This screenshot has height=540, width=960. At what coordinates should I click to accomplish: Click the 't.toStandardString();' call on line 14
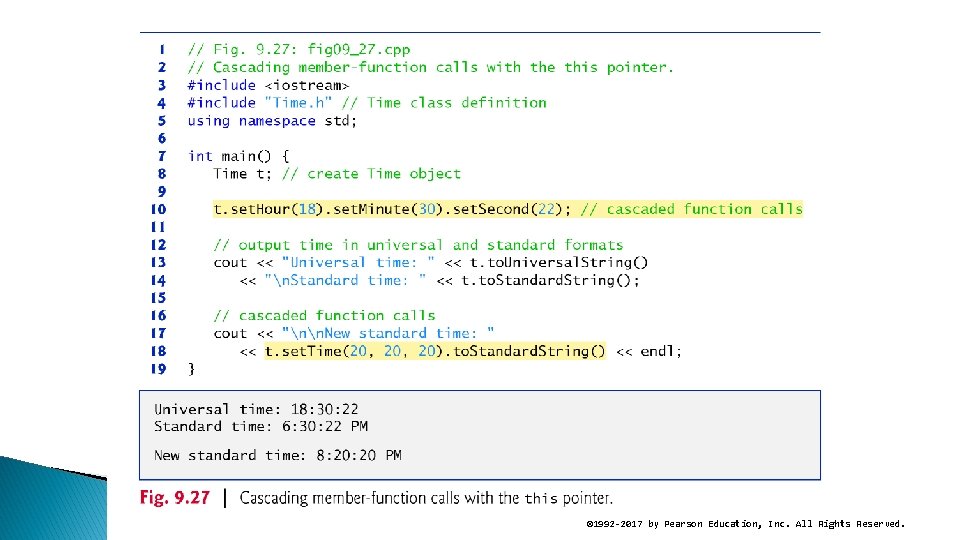tap(550, 280)
